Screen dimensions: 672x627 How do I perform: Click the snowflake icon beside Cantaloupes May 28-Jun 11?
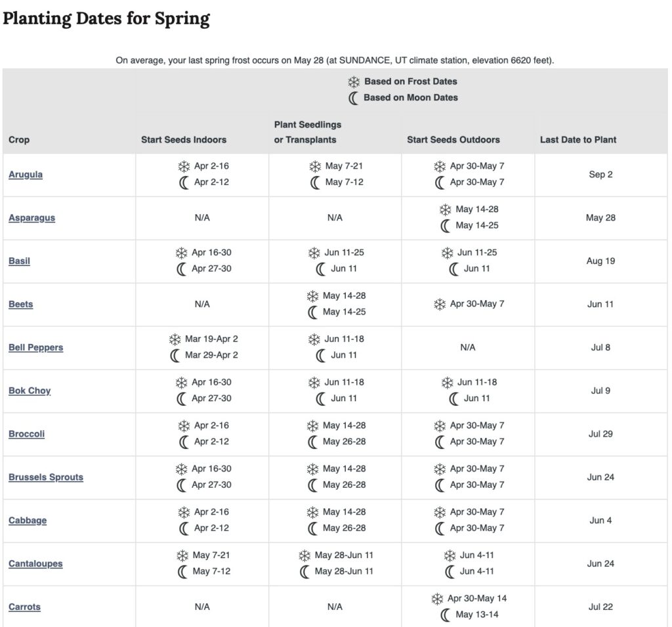tap(304, 555)
